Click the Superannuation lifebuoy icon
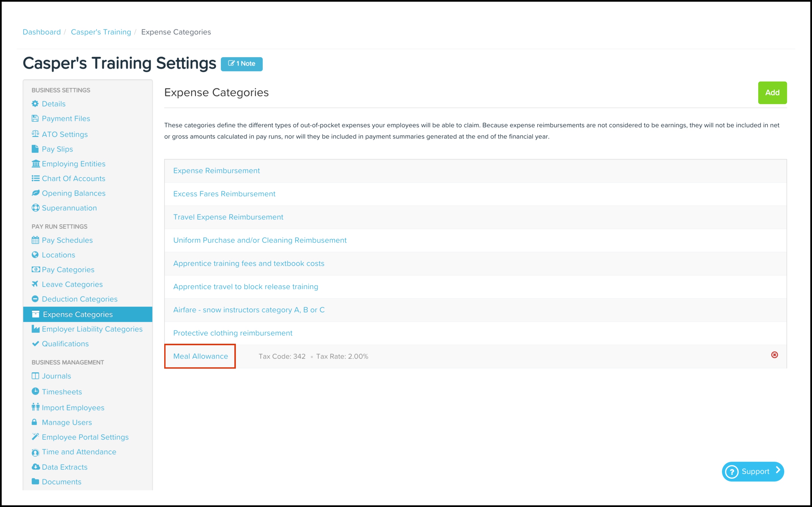The width and height of the screenshot is (812, 507). coord(35,208)
